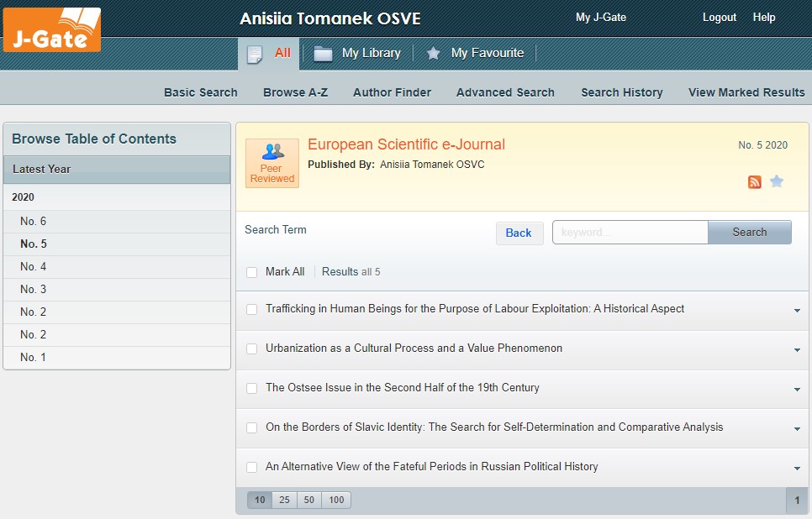
Task: Expand the Borders of Slavic Identity entry
Action: [797, 429]
